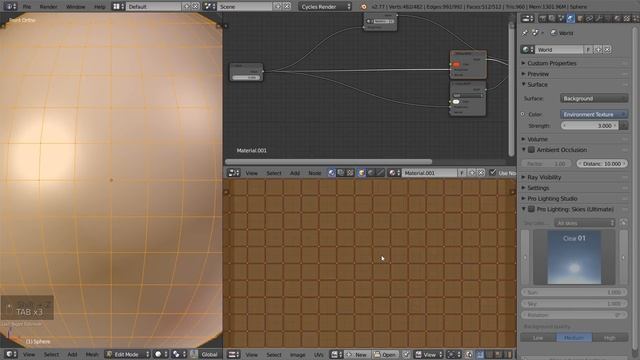Add new world with plus icon
The image size is (640, 360).
[598, 49]
